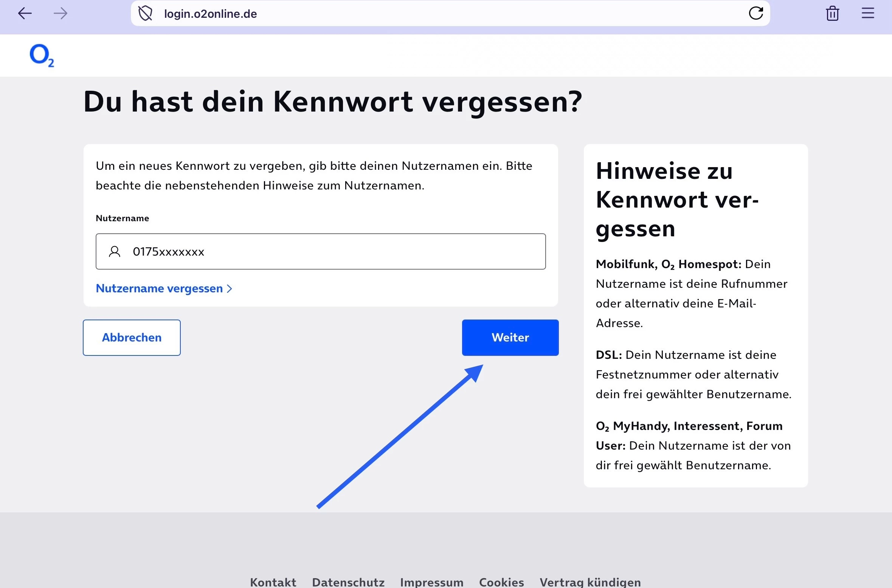
Task: Click the browser forward arrow
Action: pyautogui.click(x=61, y=14)
